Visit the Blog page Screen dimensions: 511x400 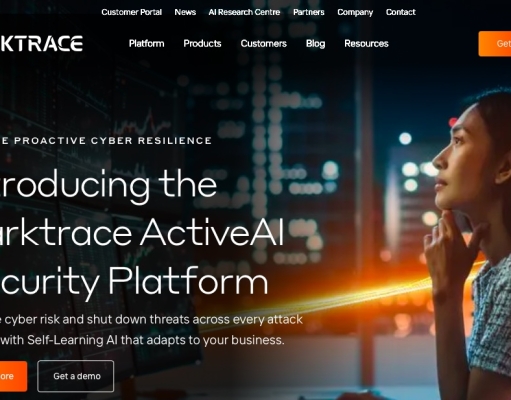point(315,44)
